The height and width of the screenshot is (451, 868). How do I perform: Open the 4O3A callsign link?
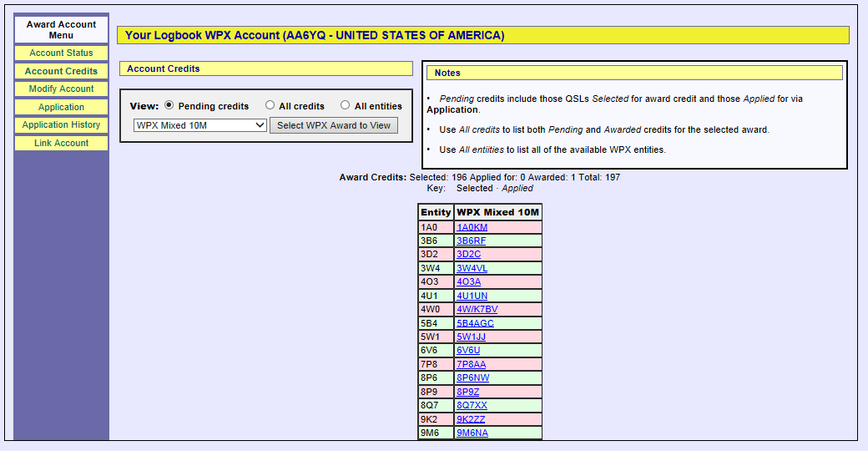[468, 281]
